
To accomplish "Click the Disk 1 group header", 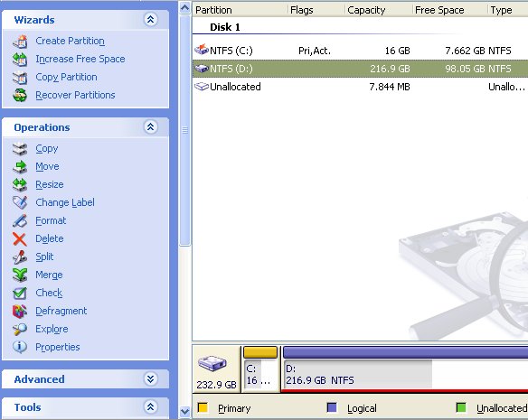I will point(224,27).
